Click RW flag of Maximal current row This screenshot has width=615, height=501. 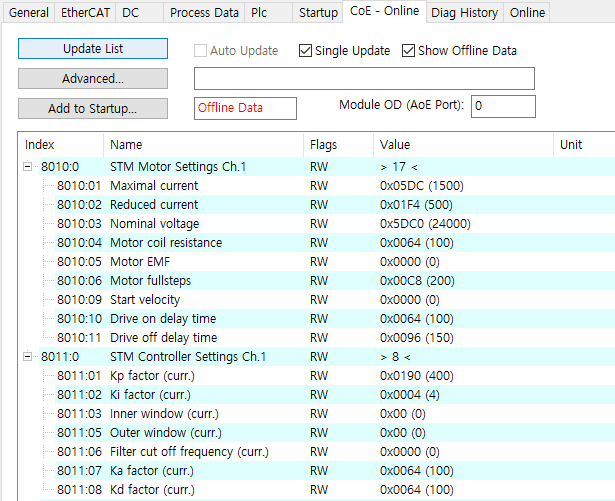[319, 186]
